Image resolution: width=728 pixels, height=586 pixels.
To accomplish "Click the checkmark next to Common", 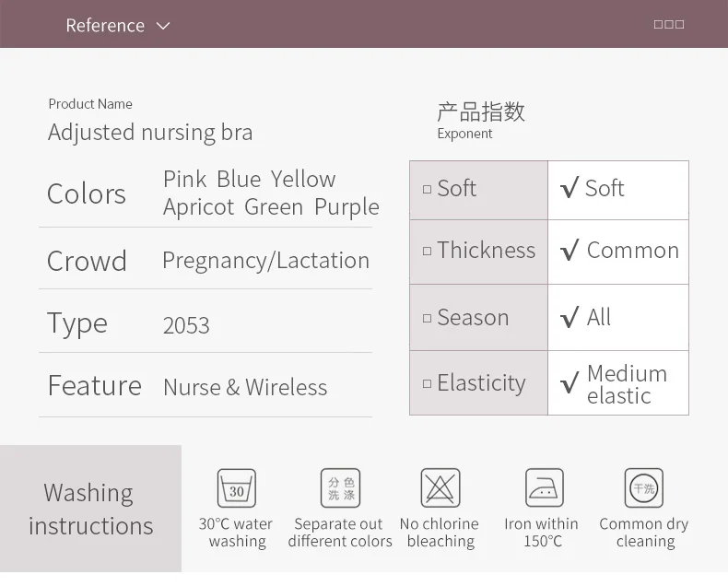I will [569, 251].
